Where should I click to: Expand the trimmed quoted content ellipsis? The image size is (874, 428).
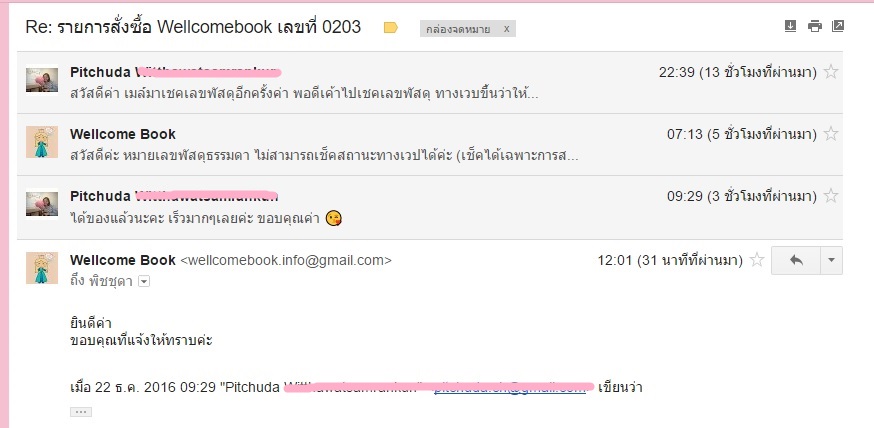point(81,412)
